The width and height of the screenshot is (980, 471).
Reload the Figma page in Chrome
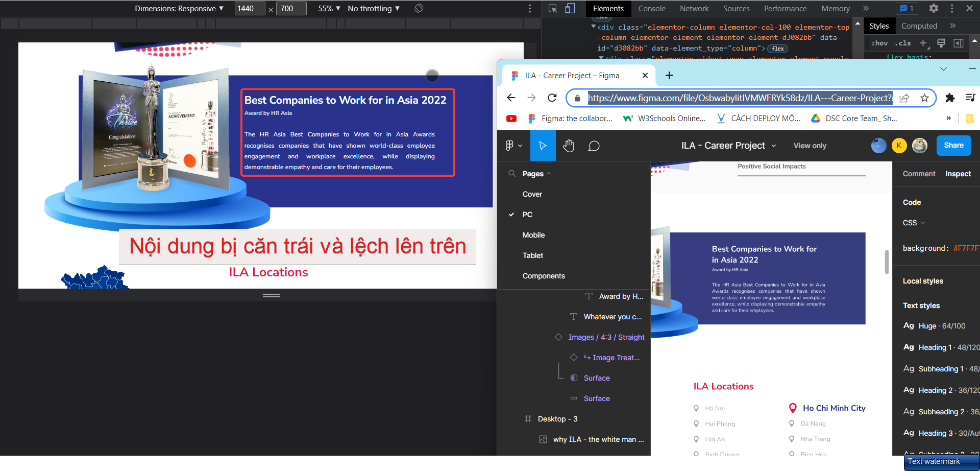552,98
